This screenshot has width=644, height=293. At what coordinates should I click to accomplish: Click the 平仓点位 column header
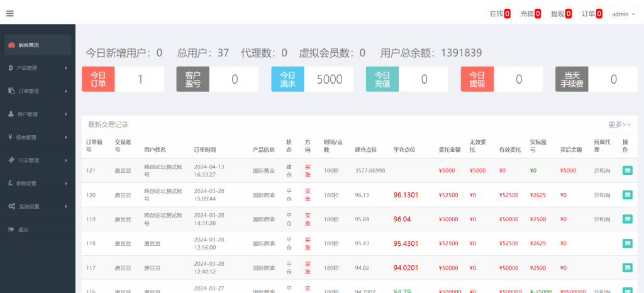(404, 150)
